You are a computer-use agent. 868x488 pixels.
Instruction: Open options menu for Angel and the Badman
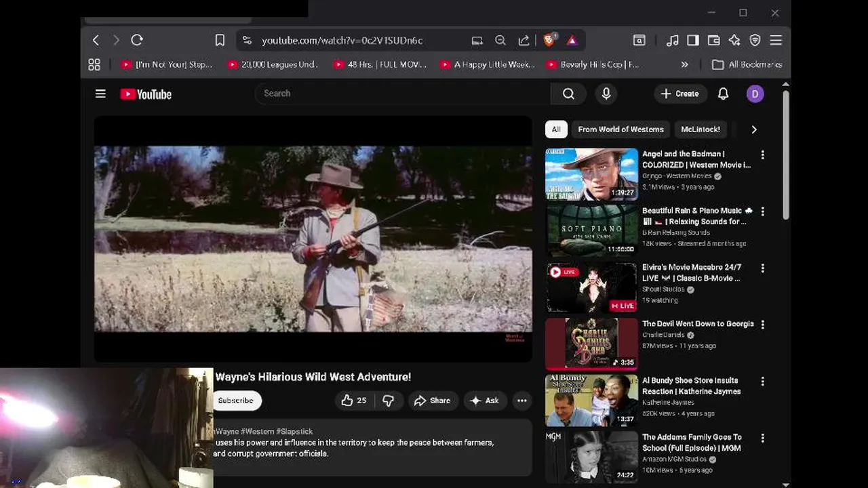click(x=762, y=155)
